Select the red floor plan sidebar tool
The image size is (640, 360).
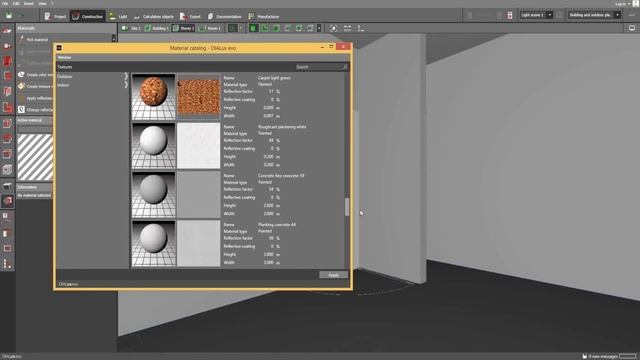[x=7, y=107]
